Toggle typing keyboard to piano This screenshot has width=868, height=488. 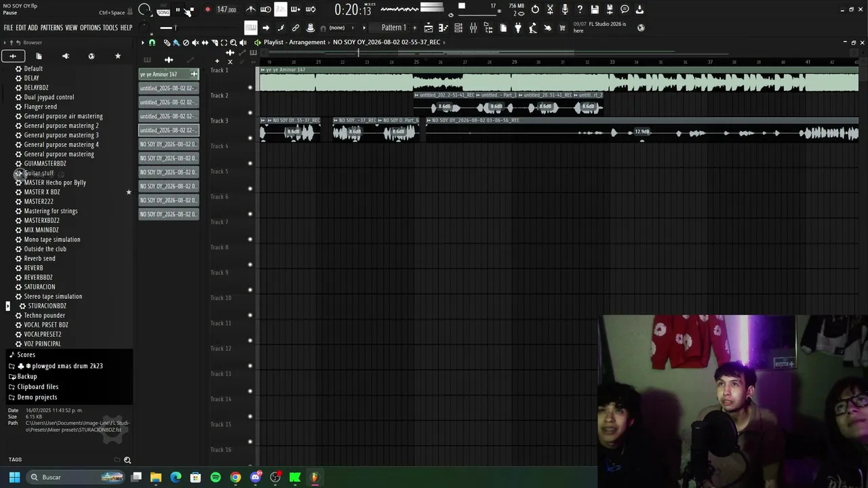pos(251,28)
